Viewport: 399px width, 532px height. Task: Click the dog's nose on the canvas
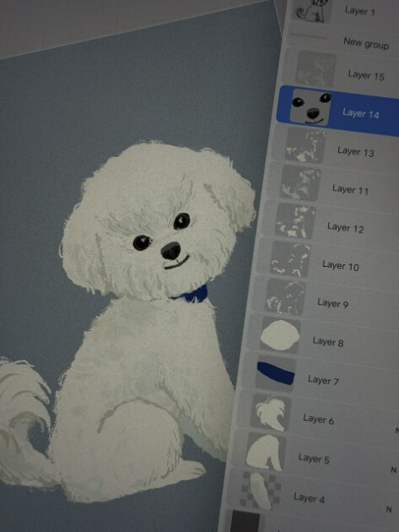171,251
